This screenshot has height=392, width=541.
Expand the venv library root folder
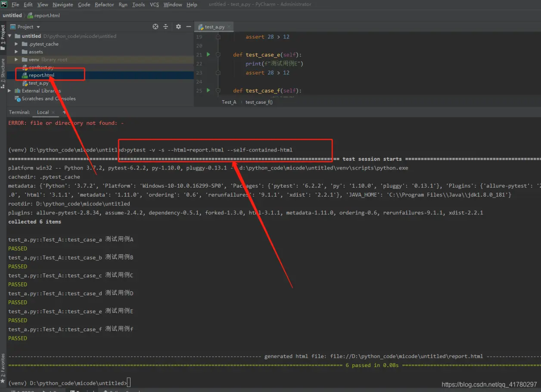coord(17,59)
